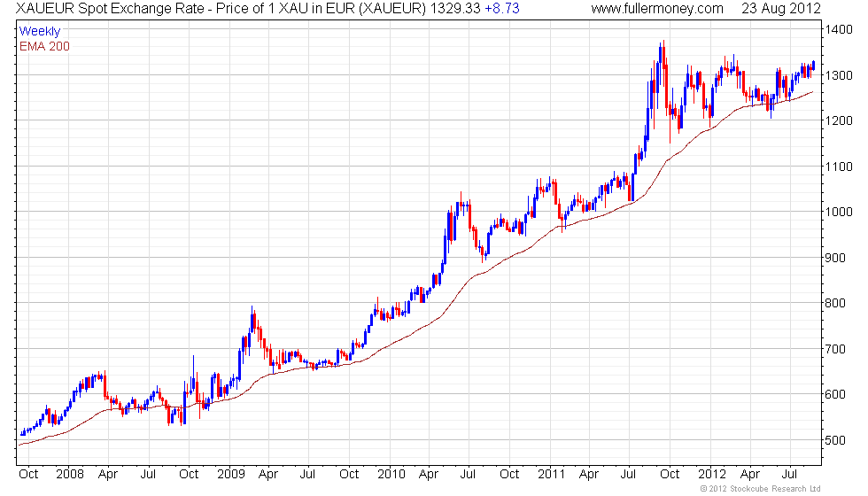Click the Apr label between 2008 and 2009
Screen dimensions: 868x496
tap(107, 475)
